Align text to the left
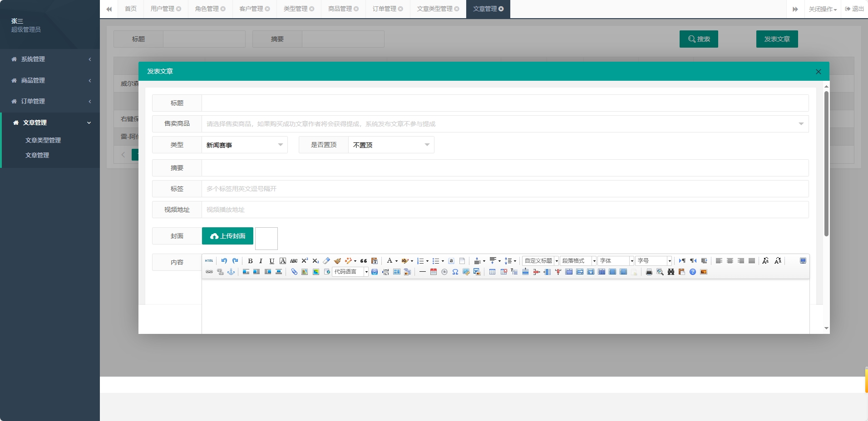 (719, 261)
